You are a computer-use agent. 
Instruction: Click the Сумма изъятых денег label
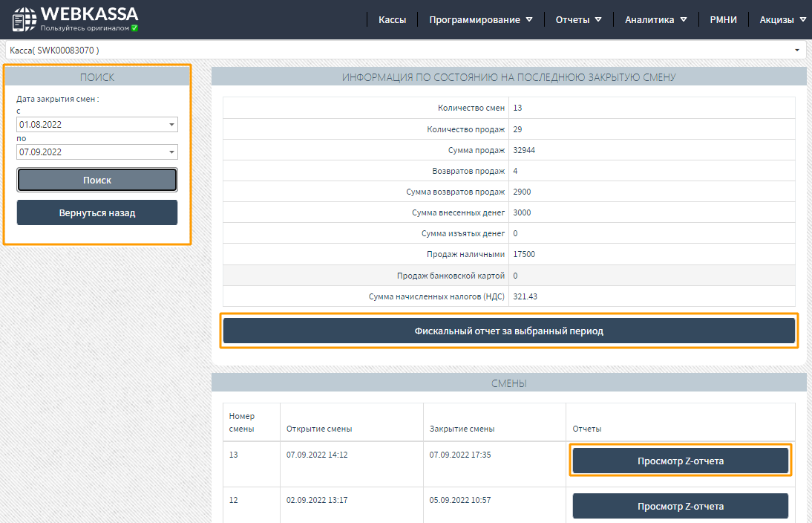pos(463,233)
